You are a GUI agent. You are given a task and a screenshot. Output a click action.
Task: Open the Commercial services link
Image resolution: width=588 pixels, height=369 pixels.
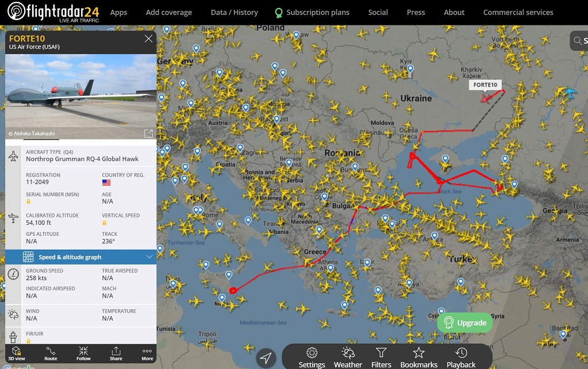point(518,12)
